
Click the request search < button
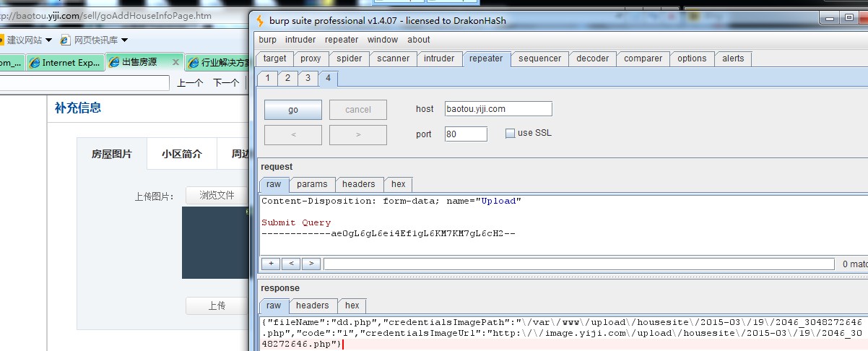[291, 264]
